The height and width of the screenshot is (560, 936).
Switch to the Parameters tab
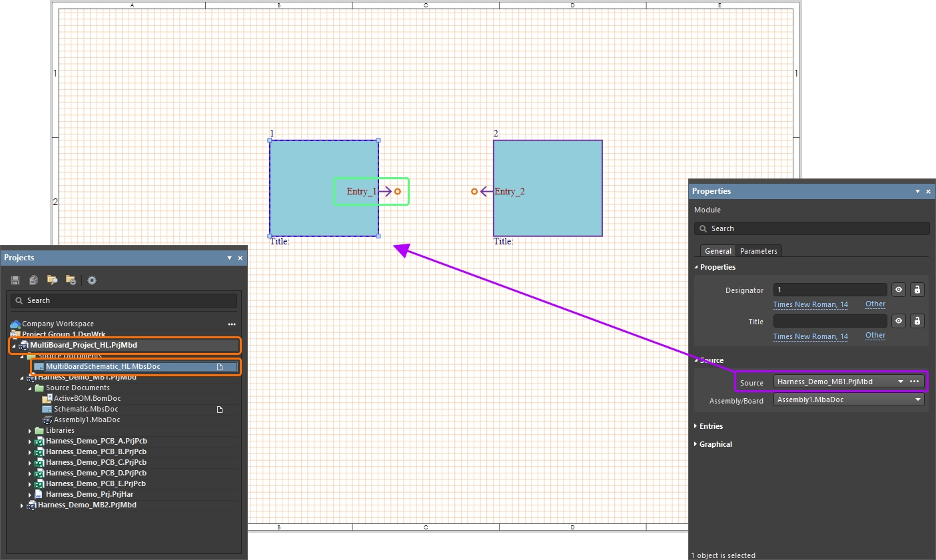pyautogui.click(x=758, y=251)
